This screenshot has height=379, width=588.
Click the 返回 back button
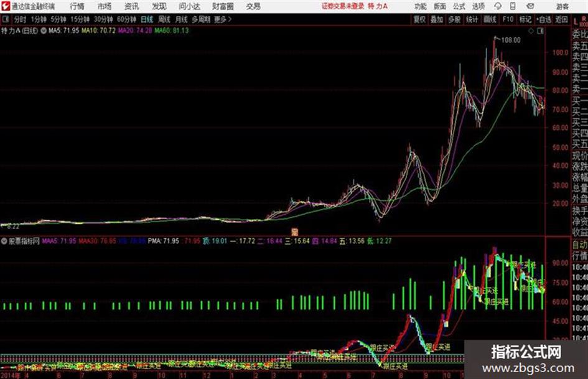(x=562, y=19)
